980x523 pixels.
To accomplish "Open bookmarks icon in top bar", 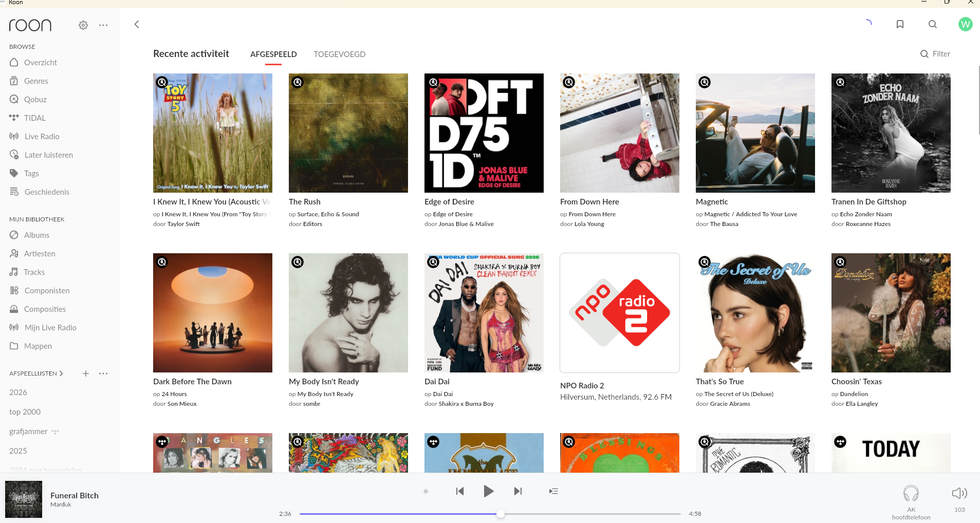I will [900, 24].
